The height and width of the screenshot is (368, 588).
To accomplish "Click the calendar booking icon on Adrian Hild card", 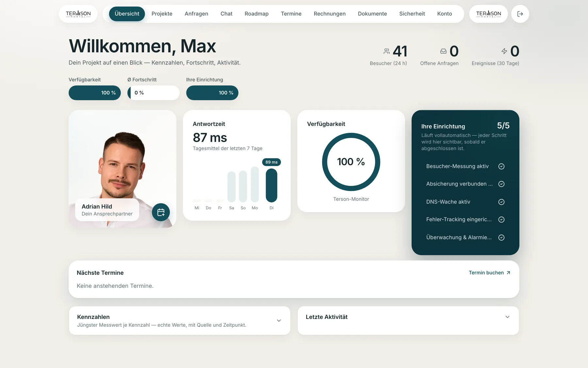I will tap(161, 212).
